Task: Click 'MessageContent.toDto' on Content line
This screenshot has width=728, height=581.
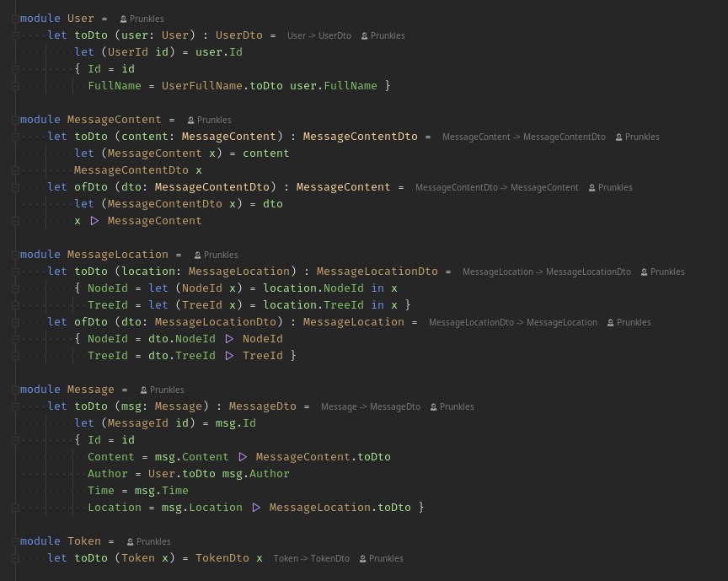Action: [324, 457]
